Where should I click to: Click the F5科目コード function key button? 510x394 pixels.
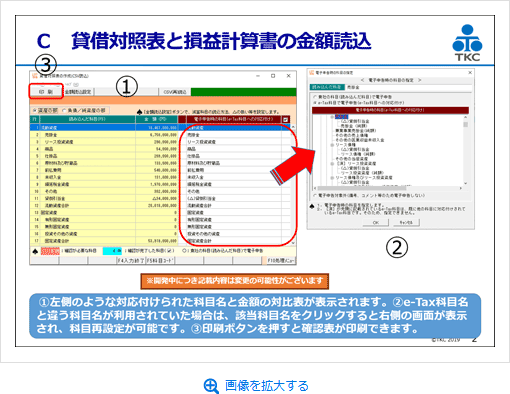[160, 261]
